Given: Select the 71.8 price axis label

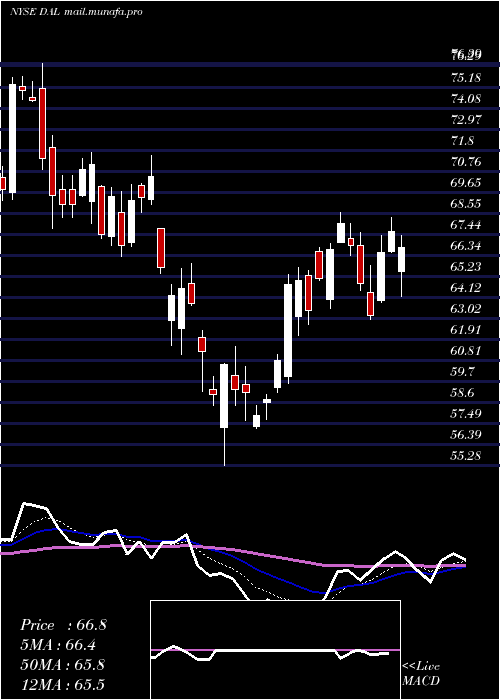Looking at the screenshot, I should pos(462,141).
